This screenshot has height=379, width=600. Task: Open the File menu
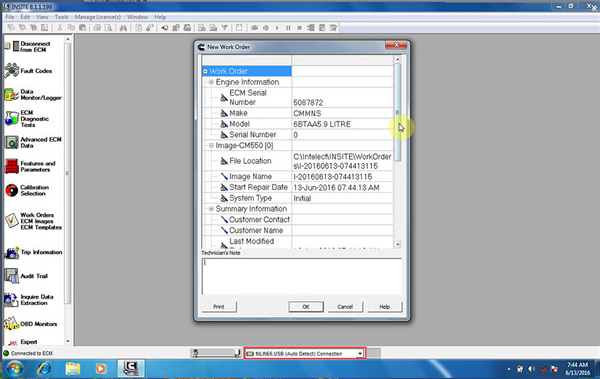coord(10,17)
